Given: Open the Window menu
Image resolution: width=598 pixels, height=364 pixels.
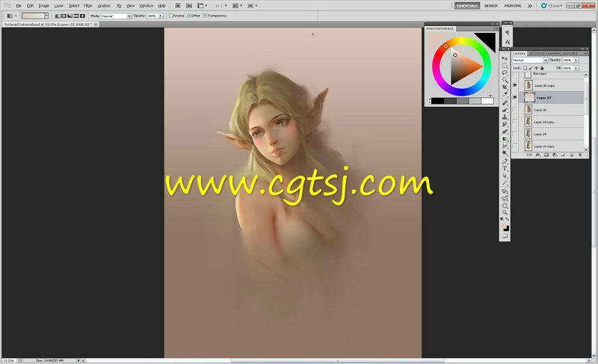Looking at the screenshot, I should click(146, 6).
